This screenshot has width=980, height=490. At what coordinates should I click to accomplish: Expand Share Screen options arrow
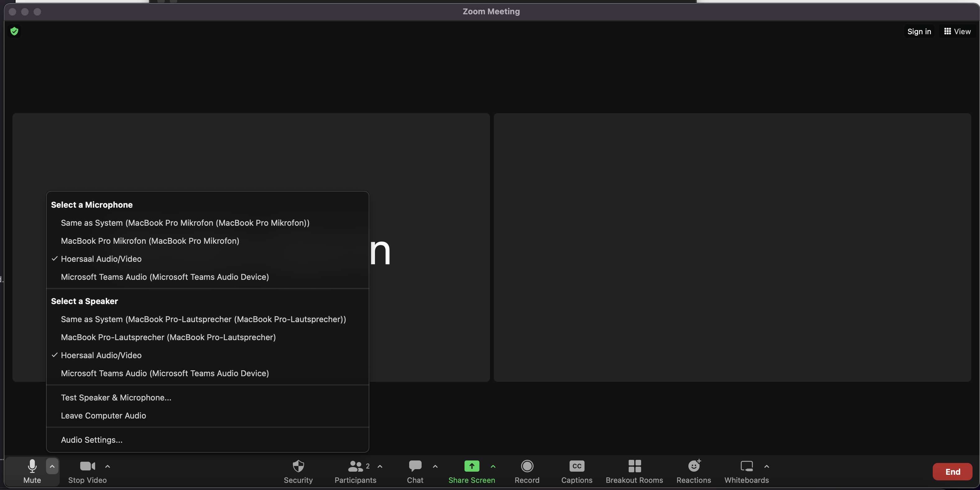pyautogui.click(x=493, y=466)
